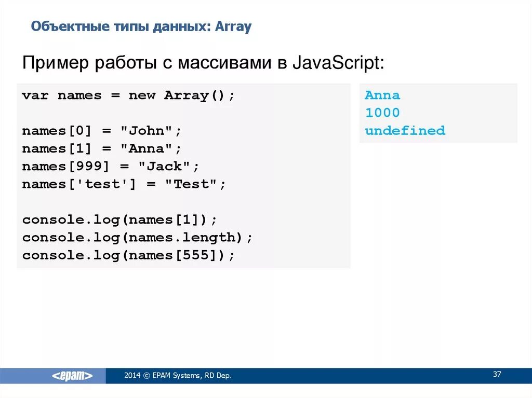Click the output value 'undefined'

tap(405, 131)
